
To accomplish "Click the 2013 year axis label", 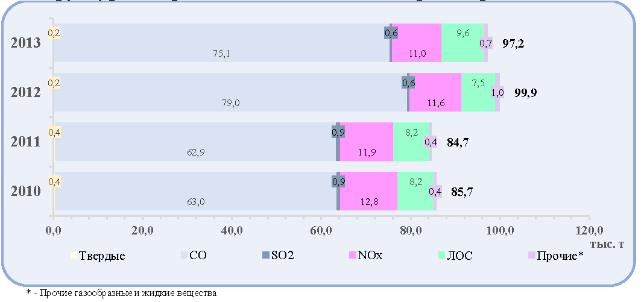I will [x=25, y=43].
